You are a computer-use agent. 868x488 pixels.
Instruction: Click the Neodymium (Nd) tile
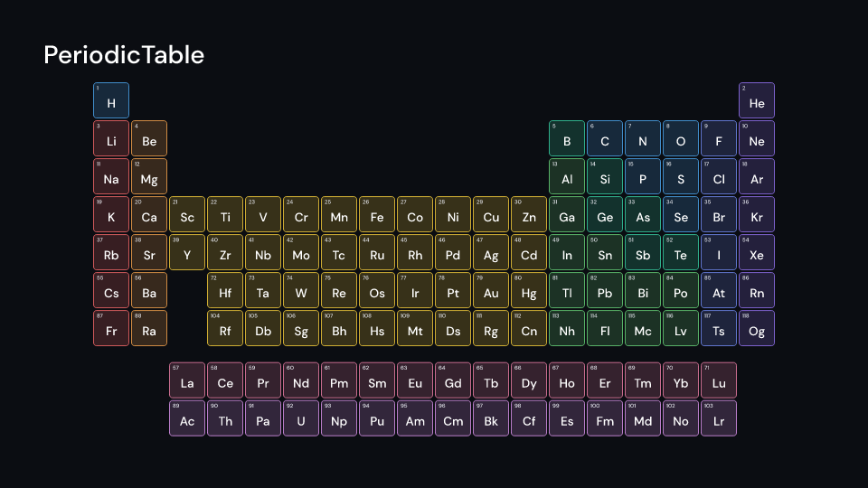click(301, 380)
